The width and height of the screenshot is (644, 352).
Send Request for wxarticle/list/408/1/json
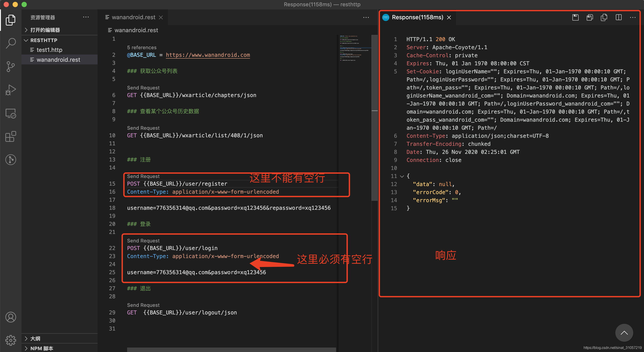[143, 128]
